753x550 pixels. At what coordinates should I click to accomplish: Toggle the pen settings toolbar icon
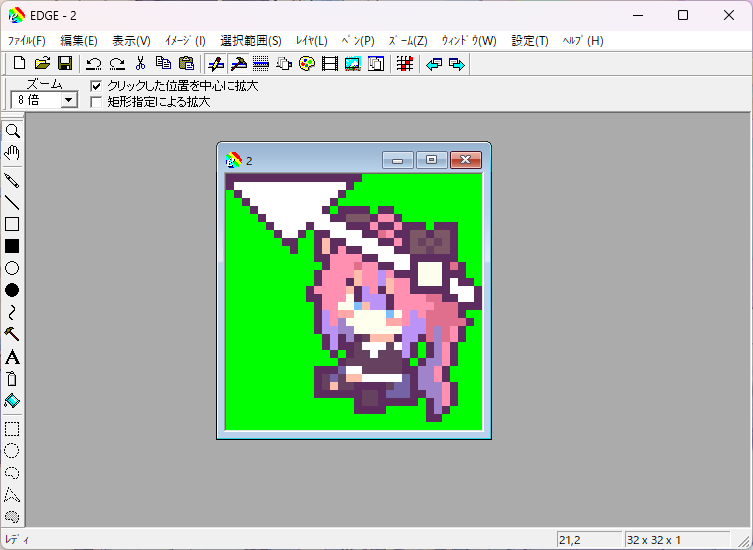pos(216,63)
